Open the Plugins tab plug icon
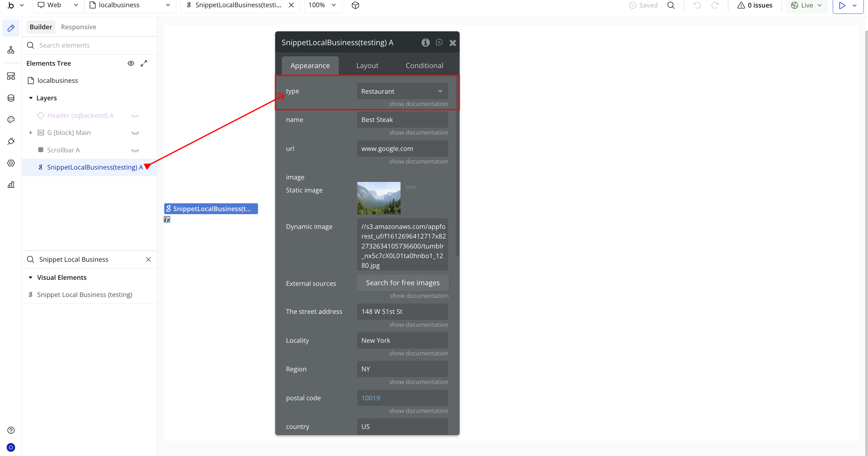 11,142
